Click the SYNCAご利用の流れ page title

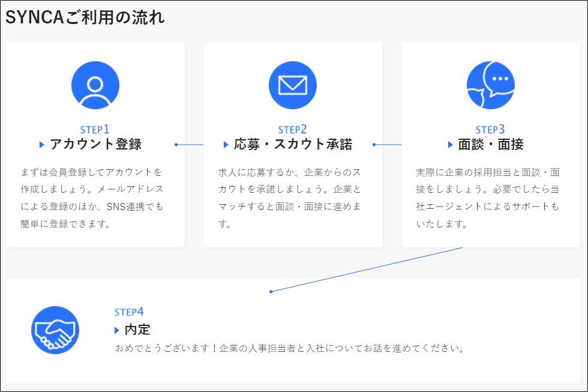pos(85,17)
